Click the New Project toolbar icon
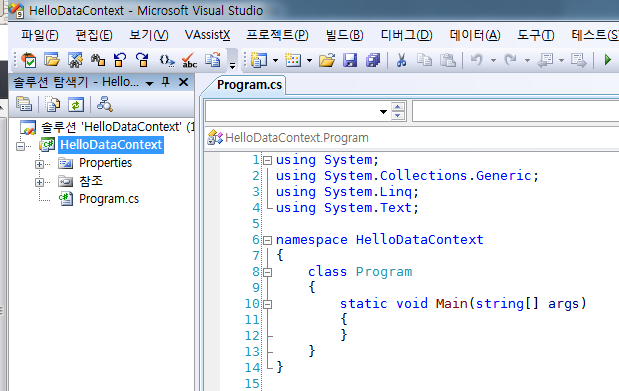The height and width of the screenshot is (391, 619). 259,60
